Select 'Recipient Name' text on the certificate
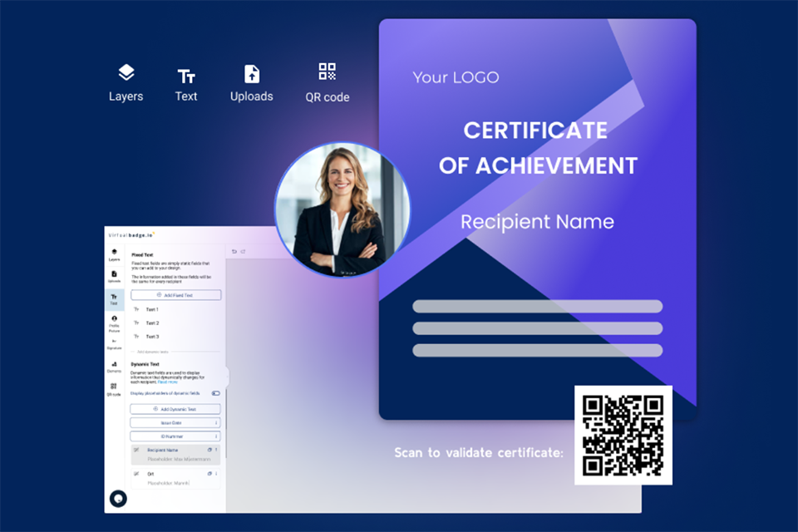This screenshot has height=532, width=798. 538,222
